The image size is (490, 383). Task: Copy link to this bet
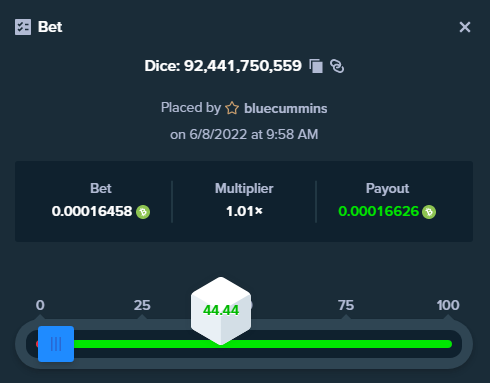click(337, 66)
